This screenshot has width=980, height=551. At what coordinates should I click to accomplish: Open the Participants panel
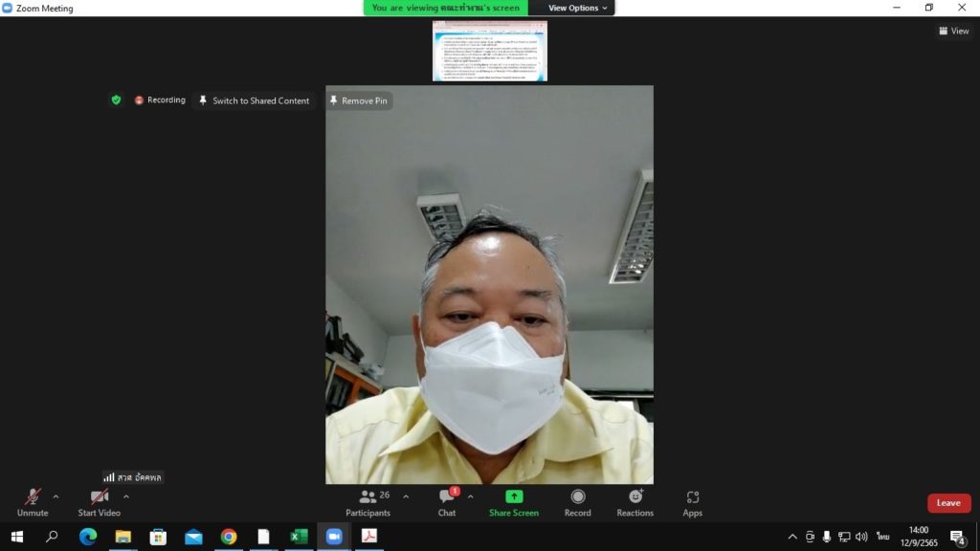tap(368, 503)
